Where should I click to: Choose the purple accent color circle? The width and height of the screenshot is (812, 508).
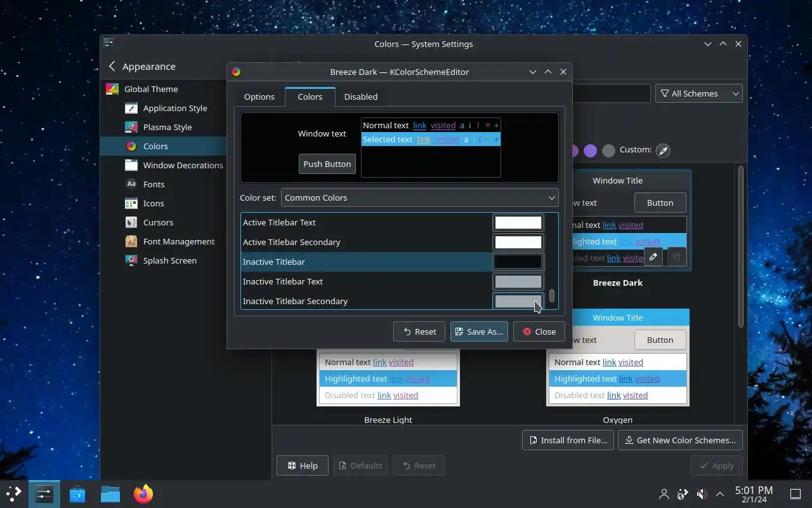click(590, 150)
